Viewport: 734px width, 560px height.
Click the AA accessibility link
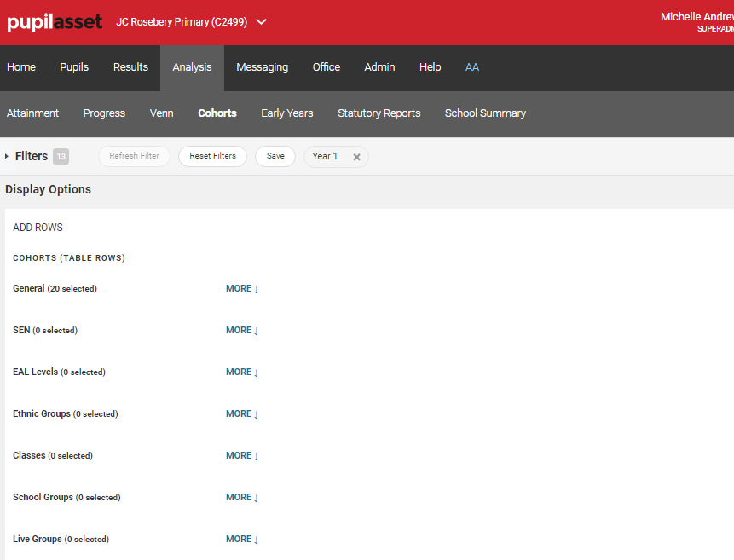click(472, 67)
